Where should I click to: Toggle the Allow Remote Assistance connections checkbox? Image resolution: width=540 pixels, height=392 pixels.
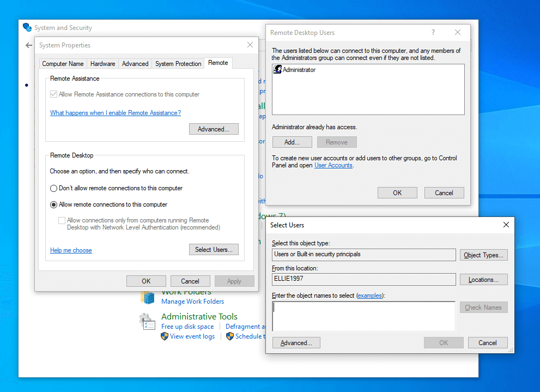pos(54,94)
